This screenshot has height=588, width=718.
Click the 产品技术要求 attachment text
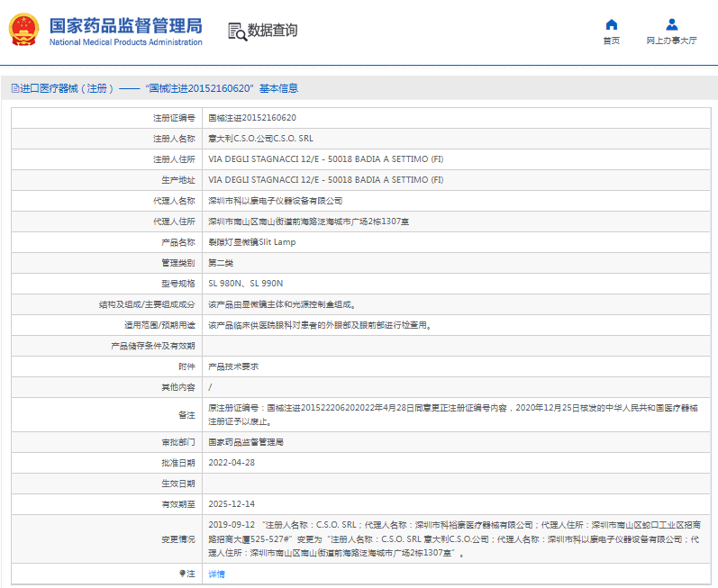tap(233, 366)
